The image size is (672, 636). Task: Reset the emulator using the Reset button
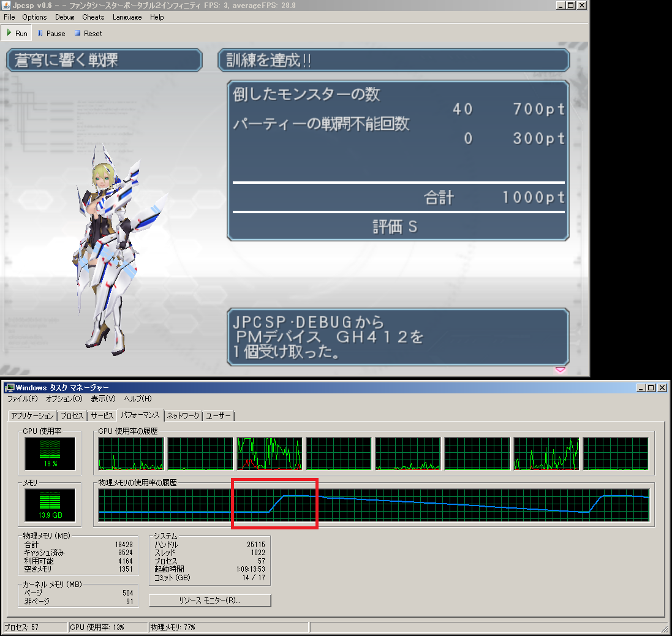(x=88, y=34)
